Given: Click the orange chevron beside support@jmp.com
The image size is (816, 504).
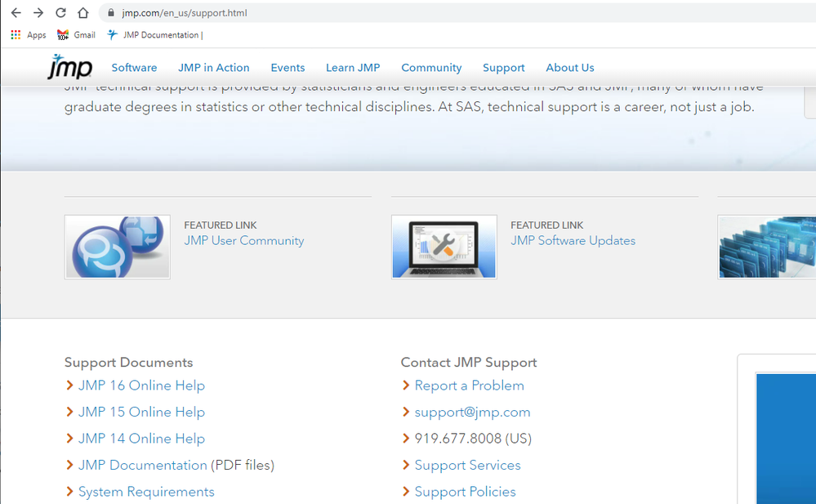Looking at the screenshot, I should tap(407, 412).
